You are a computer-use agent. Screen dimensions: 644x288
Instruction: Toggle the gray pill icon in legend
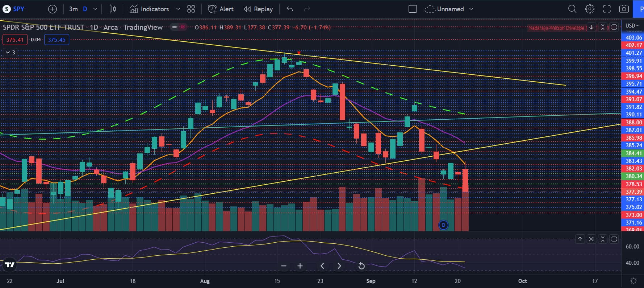click(x=175, y=27)
